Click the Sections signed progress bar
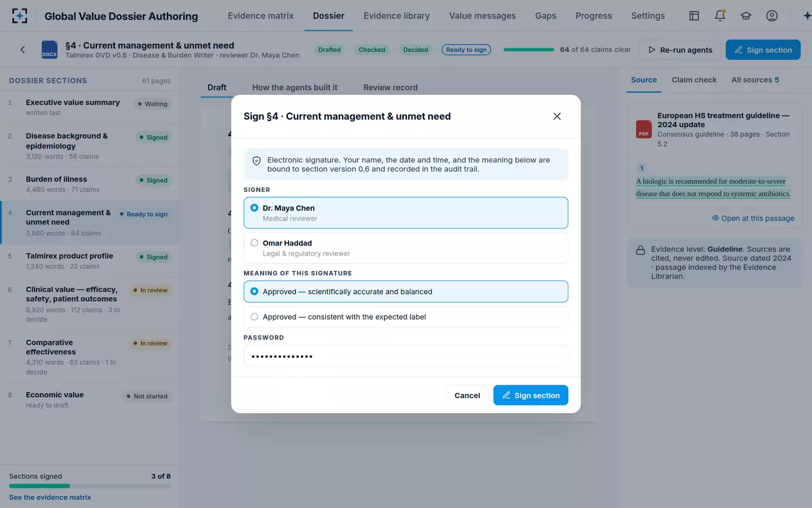The width and height of the screenshot is (812, 508). point(90,486)
